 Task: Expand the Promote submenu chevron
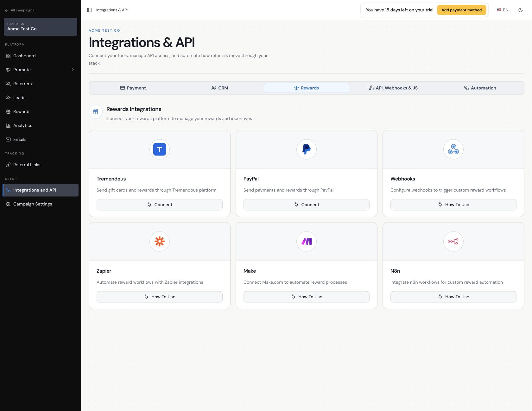73,70
